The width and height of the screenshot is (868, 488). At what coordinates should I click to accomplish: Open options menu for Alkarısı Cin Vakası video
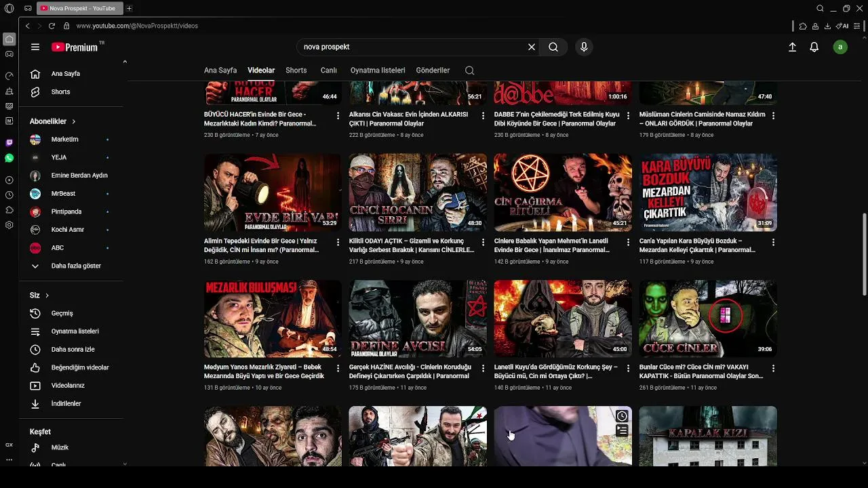coord(483,116)
